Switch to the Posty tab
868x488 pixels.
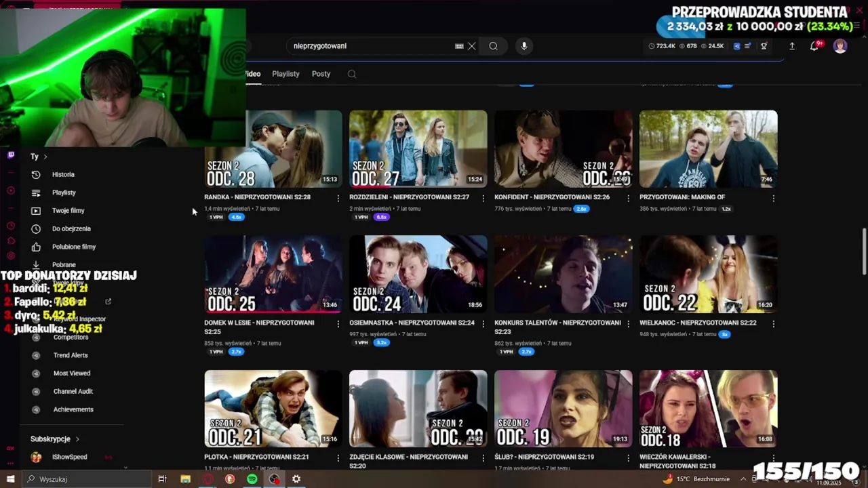[321, 74]
